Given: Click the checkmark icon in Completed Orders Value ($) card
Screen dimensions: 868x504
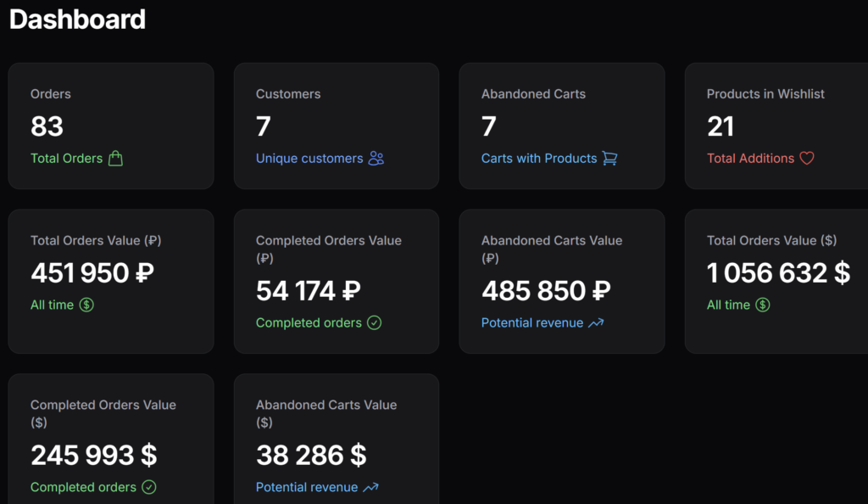Looking at the screenshot, I should point(149,488).
